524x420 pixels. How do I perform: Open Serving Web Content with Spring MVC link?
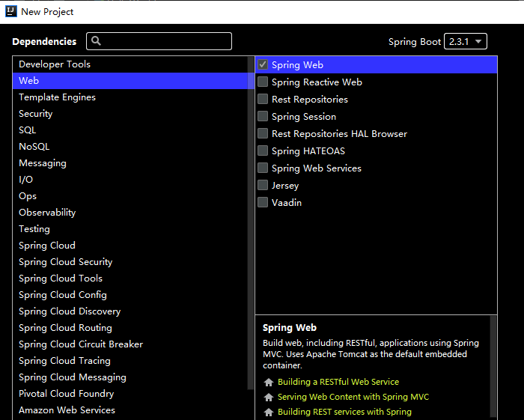coord(353,397)
